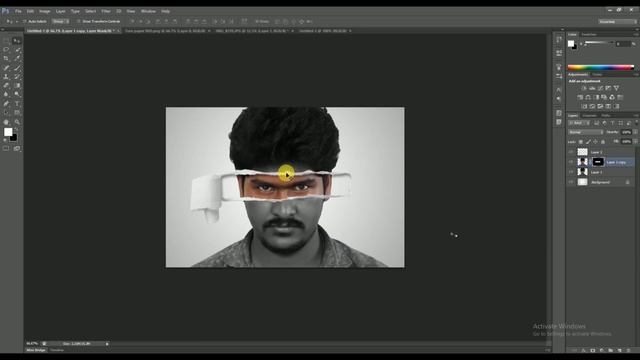Open the Group auto-select dropdown

pos(60,21)
